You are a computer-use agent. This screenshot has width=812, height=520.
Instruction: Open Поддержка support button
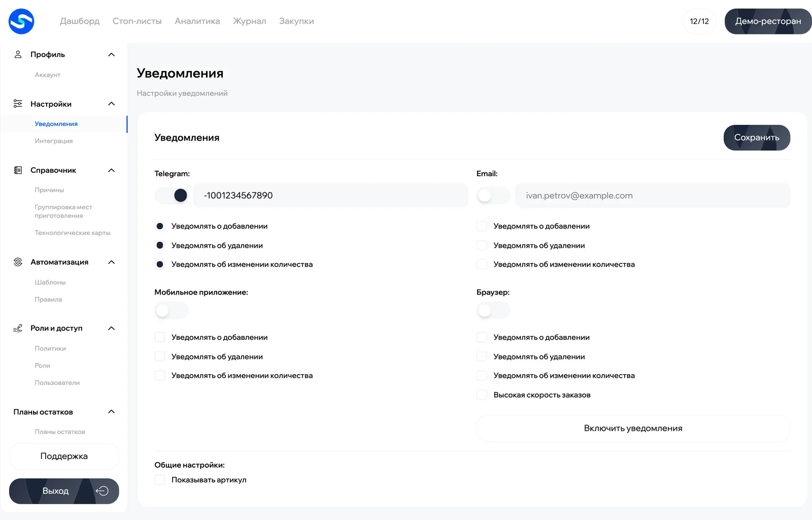64,456
